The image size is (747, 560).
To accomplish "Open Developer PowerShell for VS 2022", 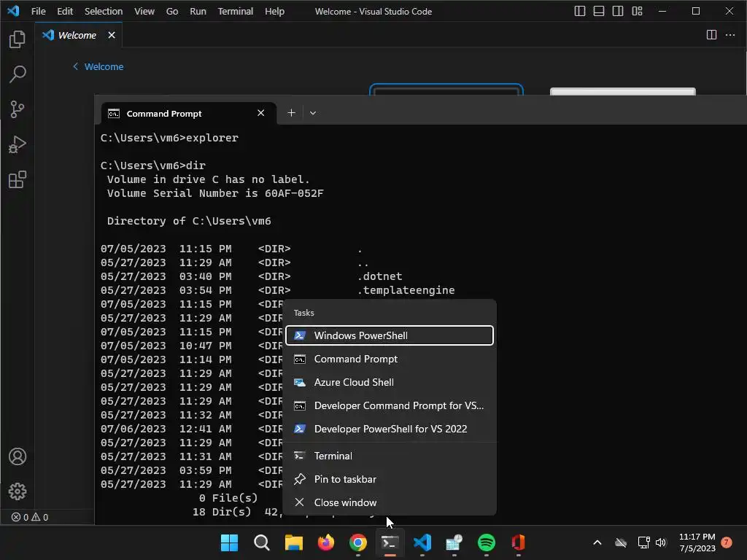I will coord(390,429).
